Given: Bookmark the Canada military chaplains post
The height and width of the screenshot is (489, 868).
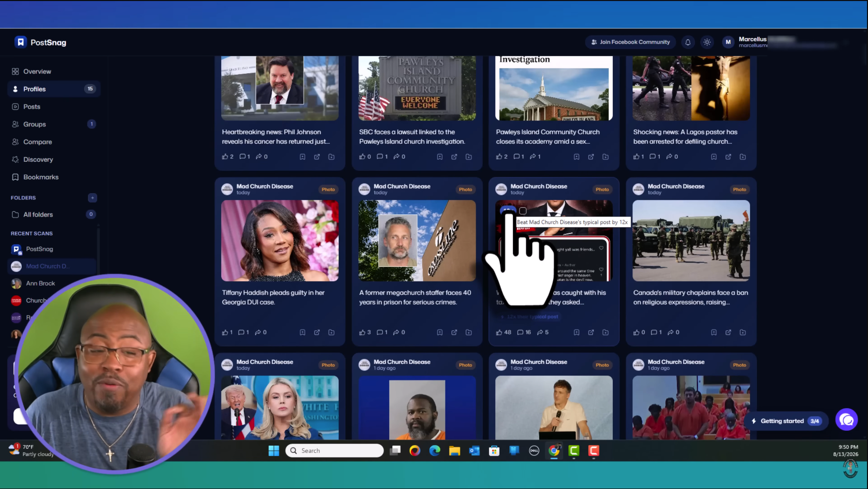Looking at the screenshot, I should click(x=714, y=332).
